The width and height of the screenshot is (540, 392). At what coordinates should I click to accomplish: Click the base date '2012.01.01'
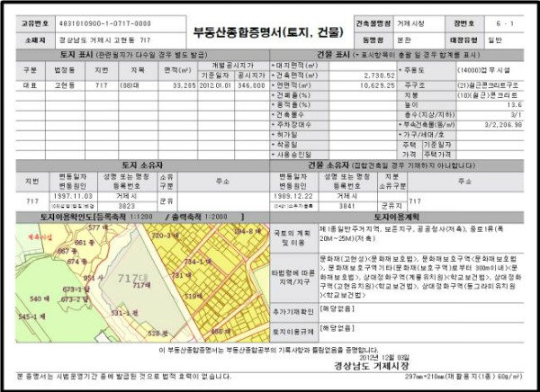pyautogui.click(x=215, y=85)
